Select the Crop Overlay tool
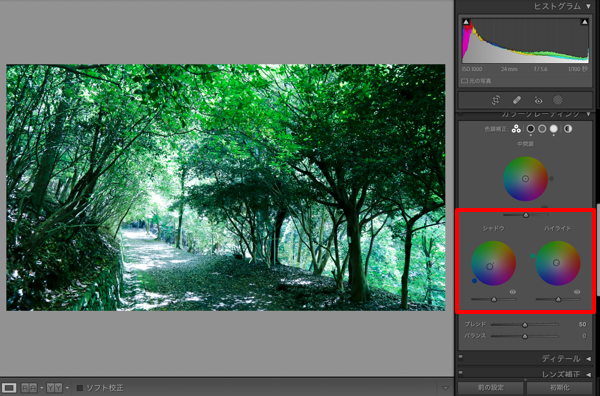This screenshot has width=600, height=396. coord(496,100)
